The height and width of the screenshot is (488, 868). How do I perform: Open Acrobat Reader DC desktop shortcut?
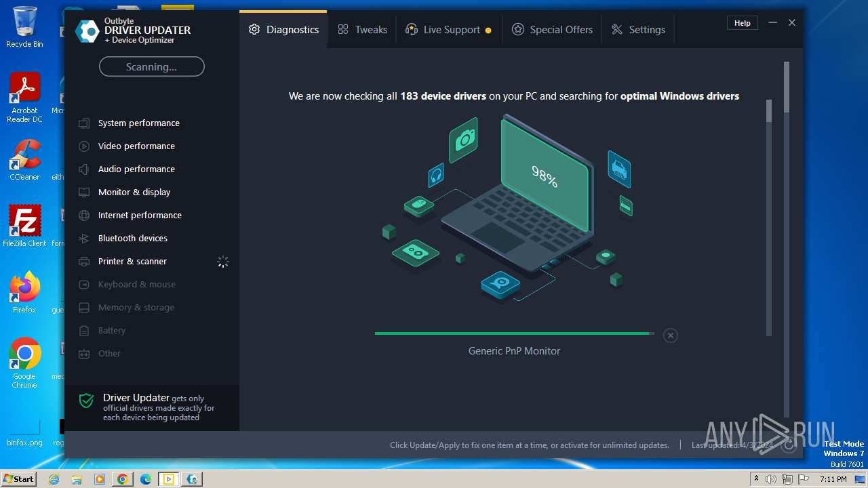24,98
